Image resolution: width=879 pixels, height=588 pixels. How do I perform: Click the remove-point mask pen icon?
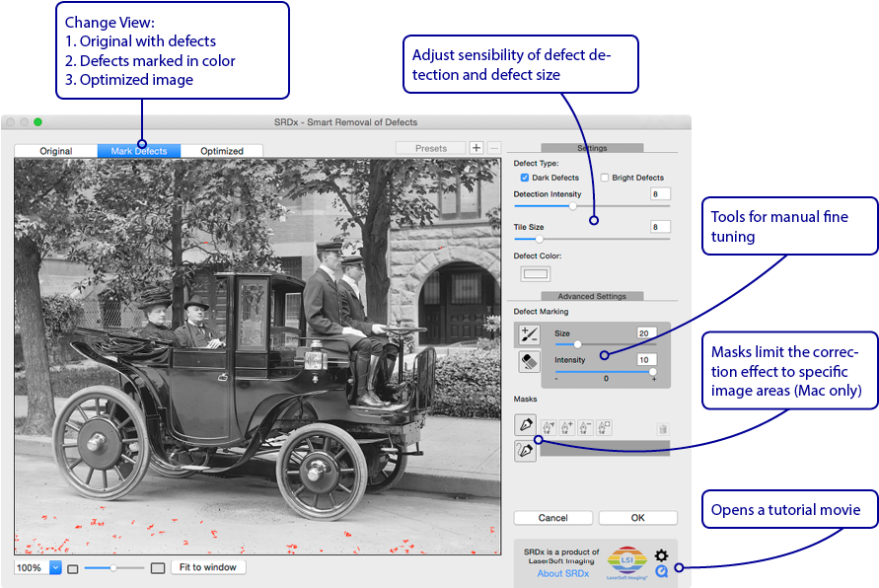click(585, 427)
